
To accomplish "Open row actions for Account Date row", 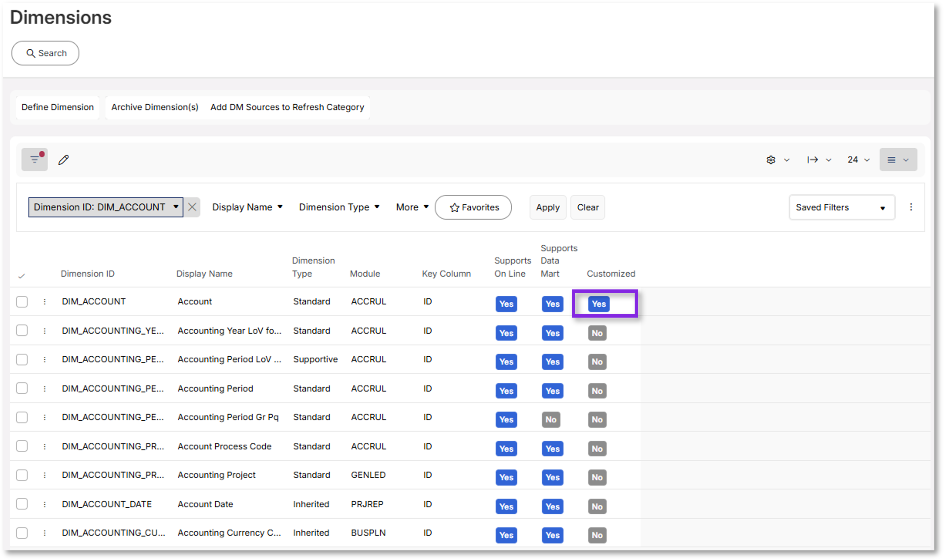I will coord(44,504).
